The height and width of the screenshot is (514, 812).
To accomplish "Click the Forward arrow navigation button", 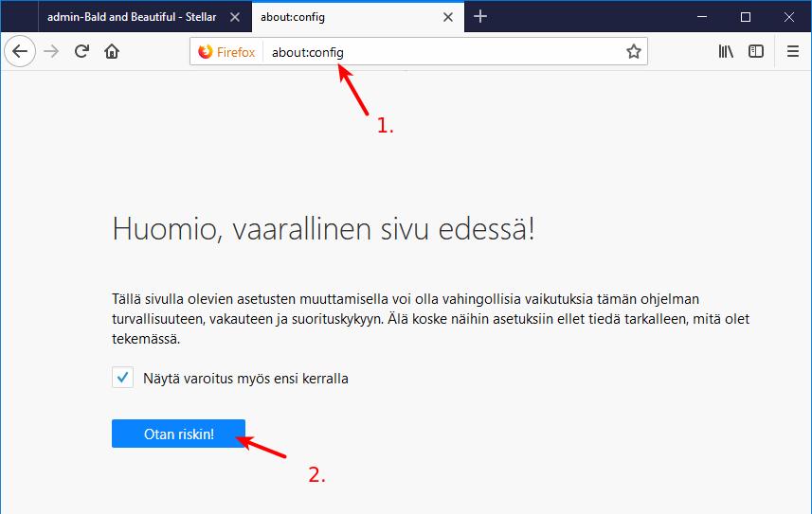I will pos(51,52).
